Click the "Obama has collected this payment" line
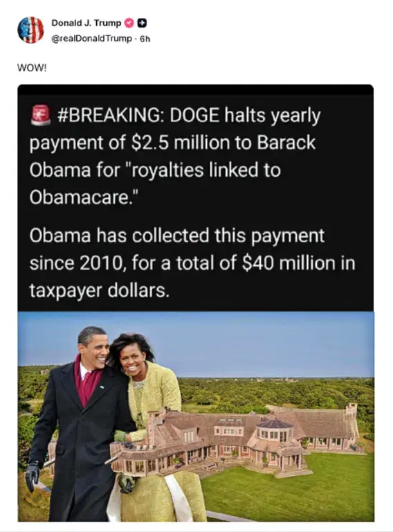 [x=177, y=236]
